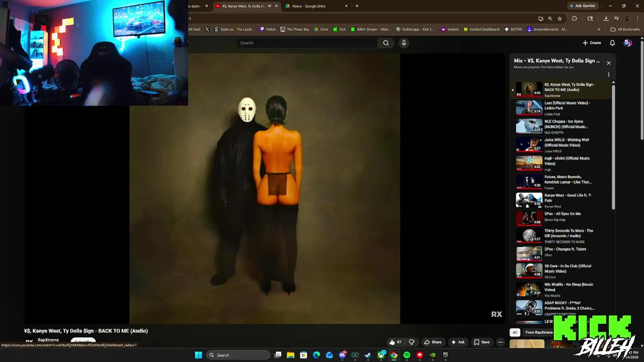Open the X (Twitter) bookmark

pos(207,29)
